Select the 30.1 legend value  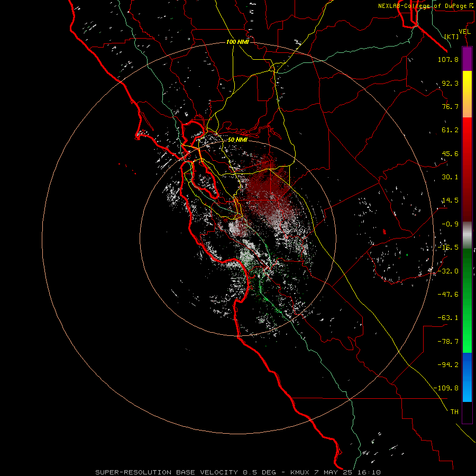tap(450, 177)
